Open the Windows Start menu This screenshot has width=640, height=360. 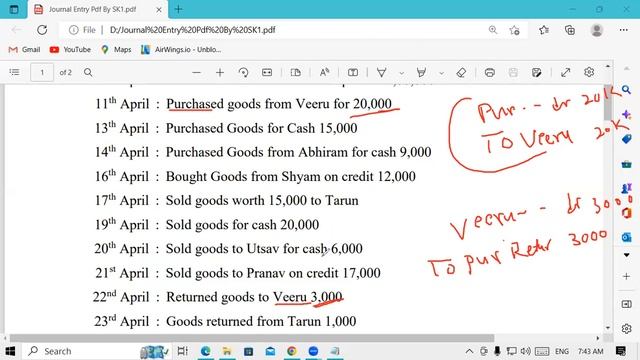click(10, 351)
